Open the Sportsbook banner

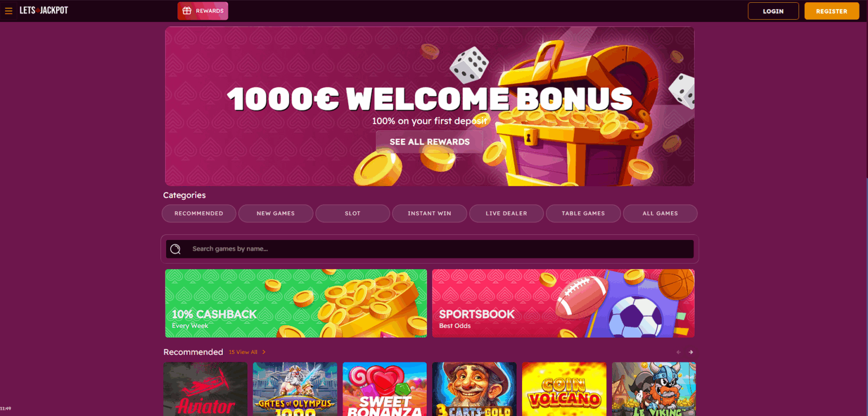click(x=563, y=303)
